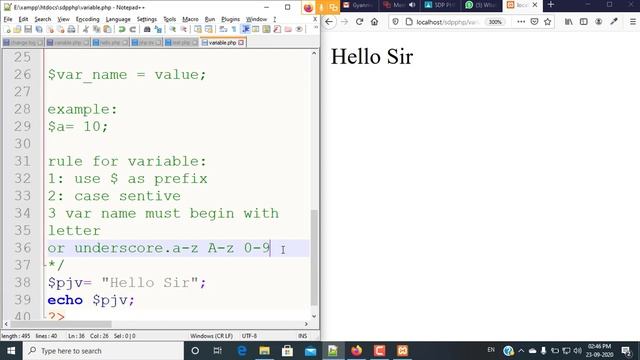Switch to the first Notepad++ document tab
The image size is (640, 360).
point(23,42)
